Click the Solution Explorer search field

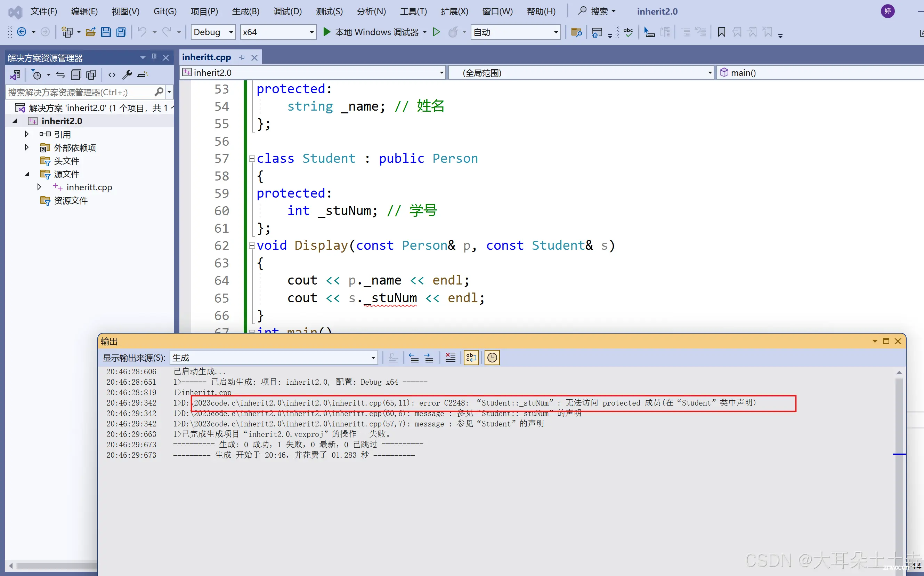80,92
